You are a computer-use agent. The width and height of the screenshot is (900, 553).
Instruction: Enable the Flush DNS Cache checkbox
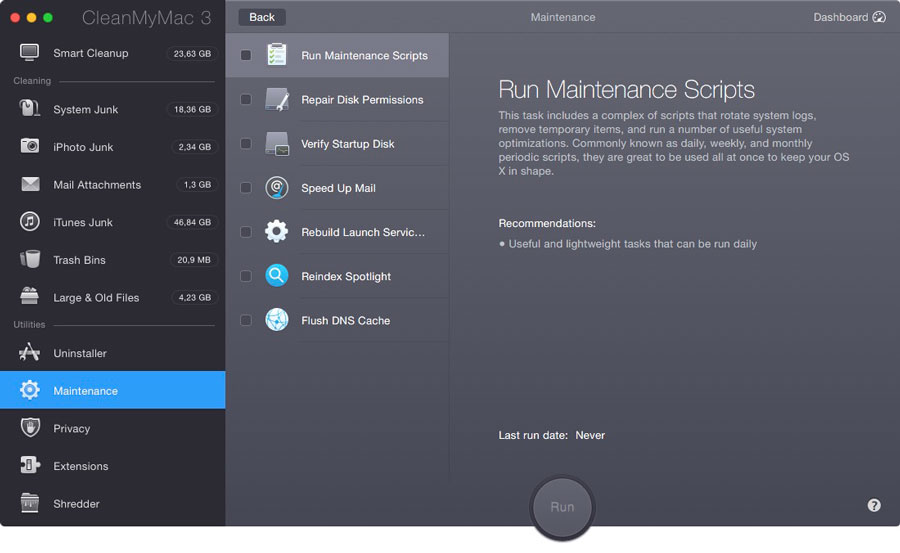pyautogui.click(x=246, y=320)
